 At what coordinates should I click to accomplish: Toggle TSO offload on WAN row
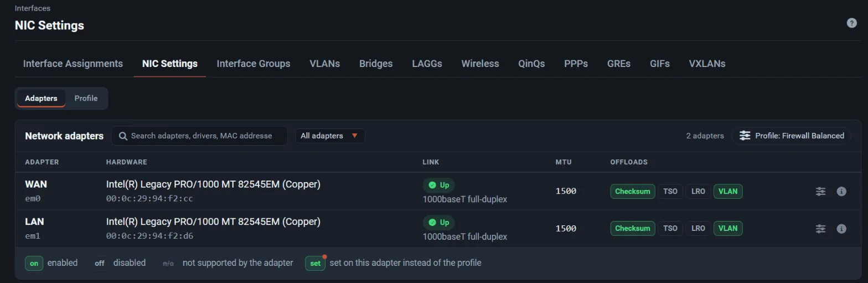[x=670, y=191]
